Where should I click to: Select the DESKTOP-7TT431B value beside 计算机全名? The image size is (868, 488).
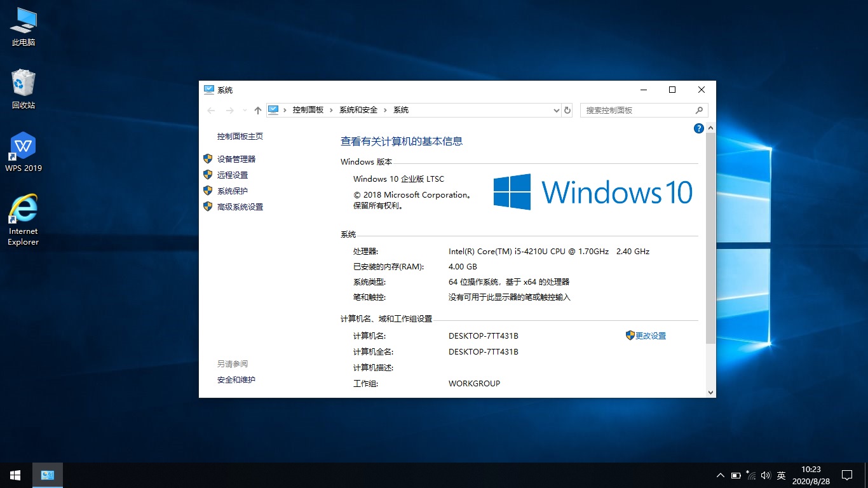(x=484, y=352)
